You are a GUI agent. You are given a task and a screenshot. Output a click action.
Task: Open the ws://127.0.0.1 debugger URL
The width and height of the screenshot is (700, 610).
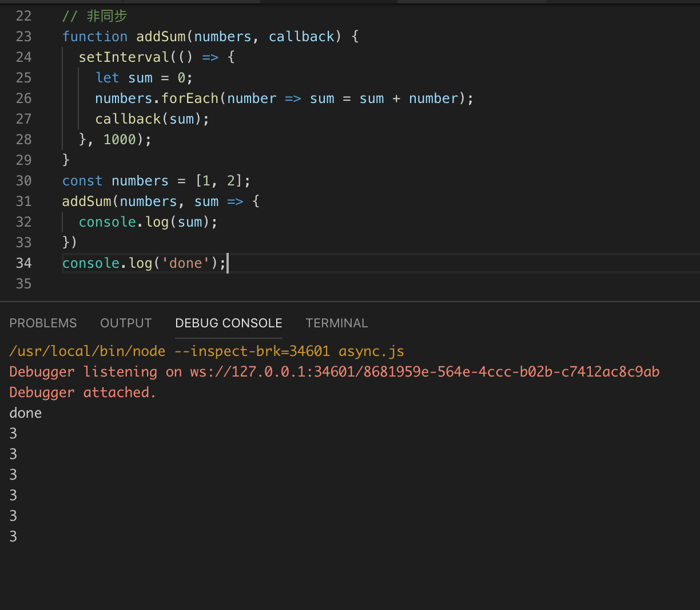(x=423, y=371)
